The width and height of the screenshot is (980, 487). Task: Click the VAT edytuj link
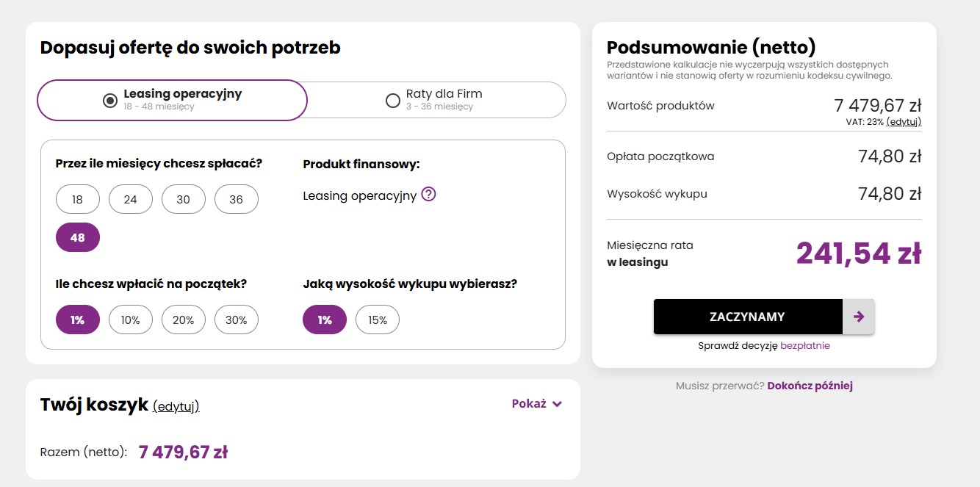click(904, 122)
